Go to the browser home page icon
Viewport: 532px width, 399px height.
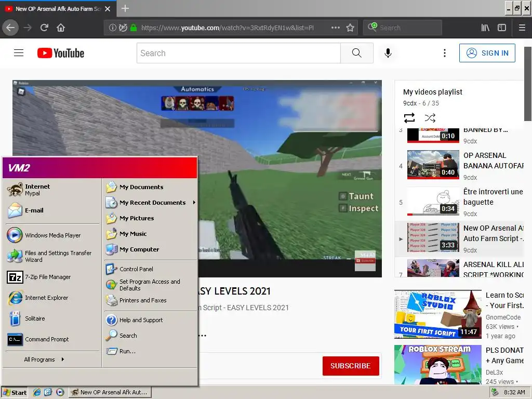[61, 28]
